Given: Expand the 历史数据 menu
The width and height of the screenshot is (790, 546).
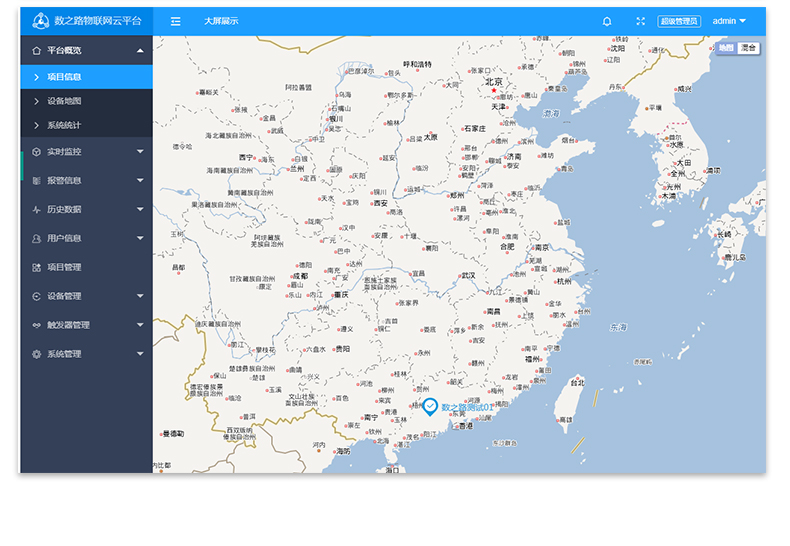Looking at the screenshot, I should point(140,210).
